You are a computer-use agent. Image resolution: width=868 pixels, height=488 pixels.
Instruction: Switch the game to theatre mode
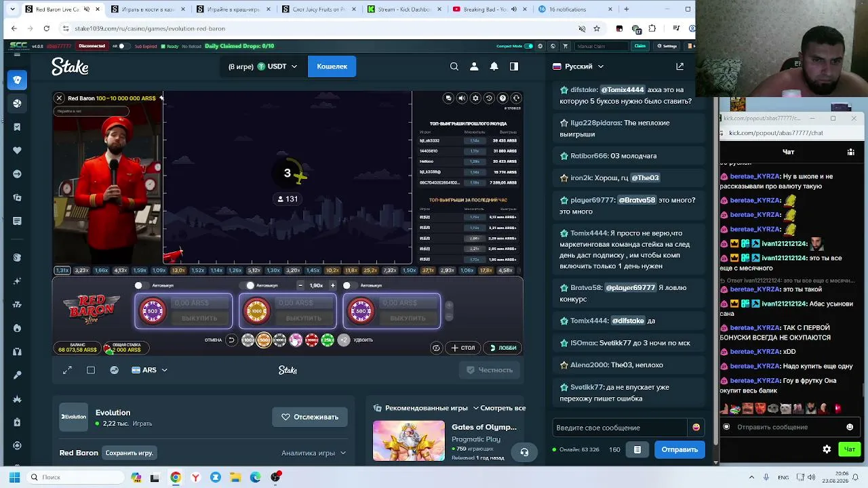pos(91,370)
